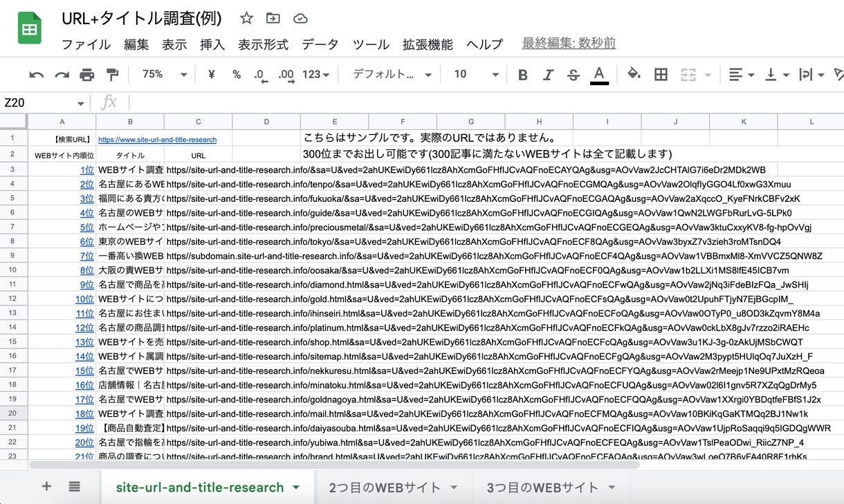The width and height of the screenshot is (844, 504).
Task: Activate the paint format tool
Action: coord(112,75)
